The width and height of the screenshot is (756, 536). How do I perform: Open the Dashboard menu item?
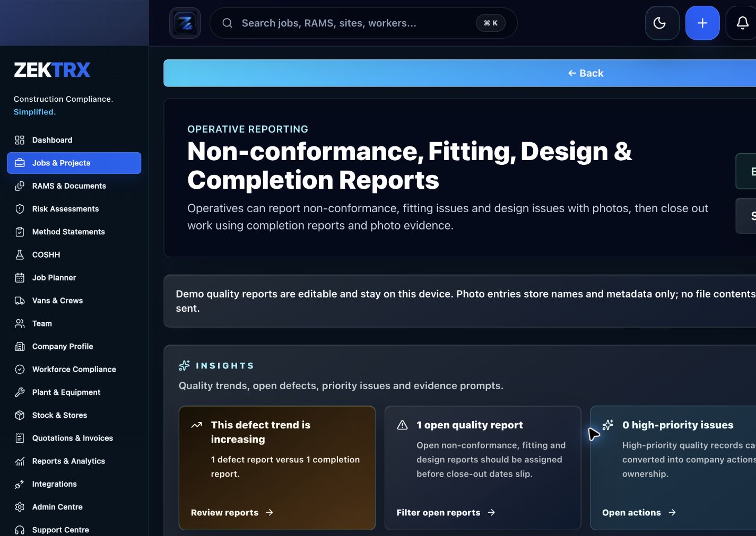[74, 140]
